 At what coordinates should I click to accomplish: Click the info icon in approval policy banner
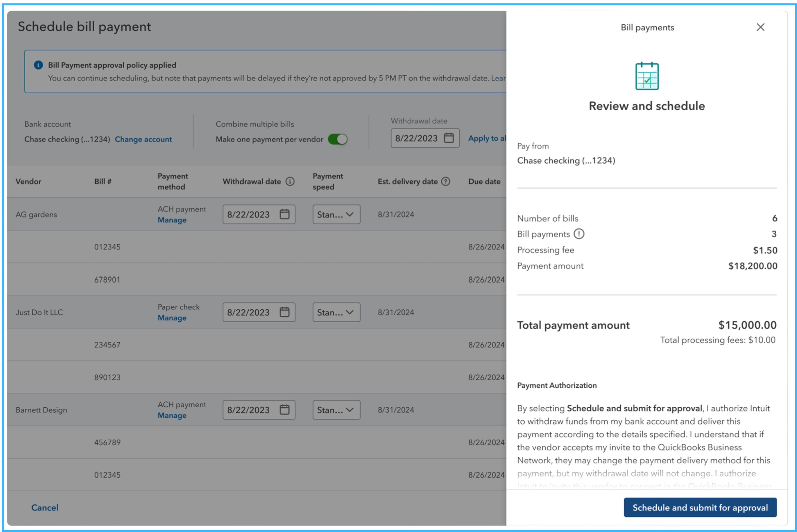pos(38,65)
